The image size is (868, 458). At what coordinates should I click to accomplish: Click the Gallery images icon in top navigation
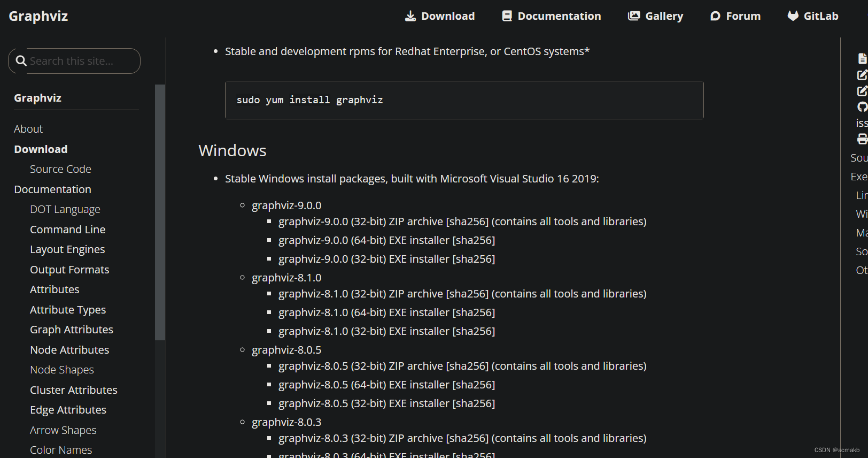634,16
